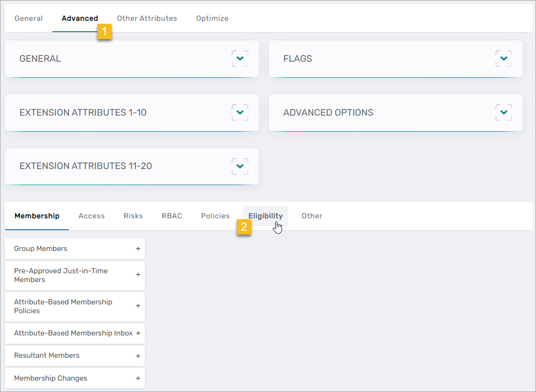The width and height of the screenshot is (536, 392).
Task: Click plus icon for Resultant Members
Action: point(138,356)
